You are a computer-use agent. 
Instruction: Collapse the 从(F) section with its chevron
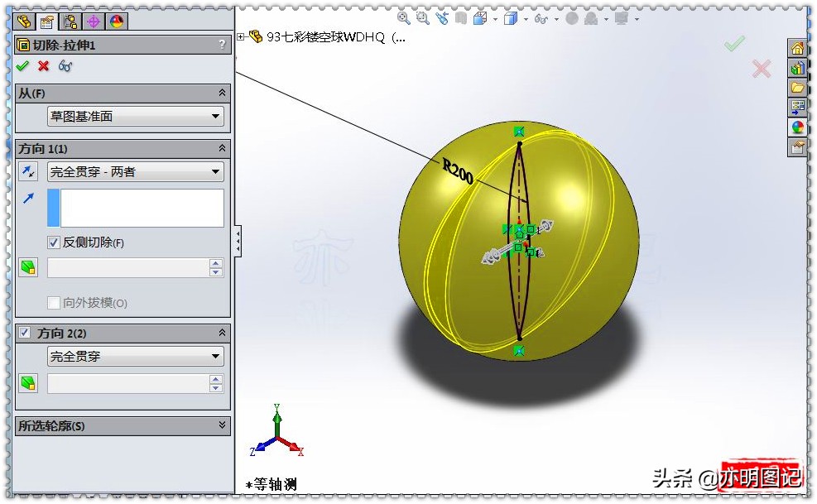click(x=220, y=93)
